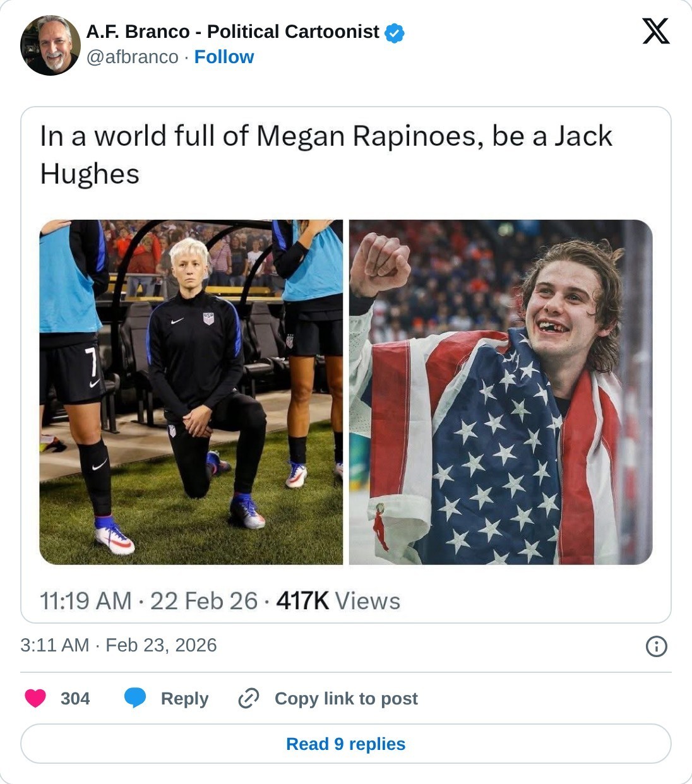Click the X logo in the corner
The height and width of the screenshot is (784, 692).
click(655, 31)
